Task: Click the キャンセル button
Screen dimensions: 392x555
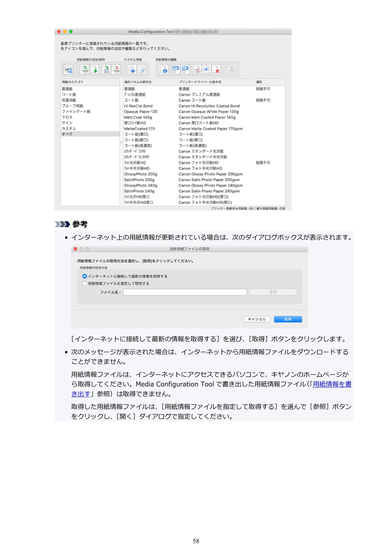Action: coord(257,319)
